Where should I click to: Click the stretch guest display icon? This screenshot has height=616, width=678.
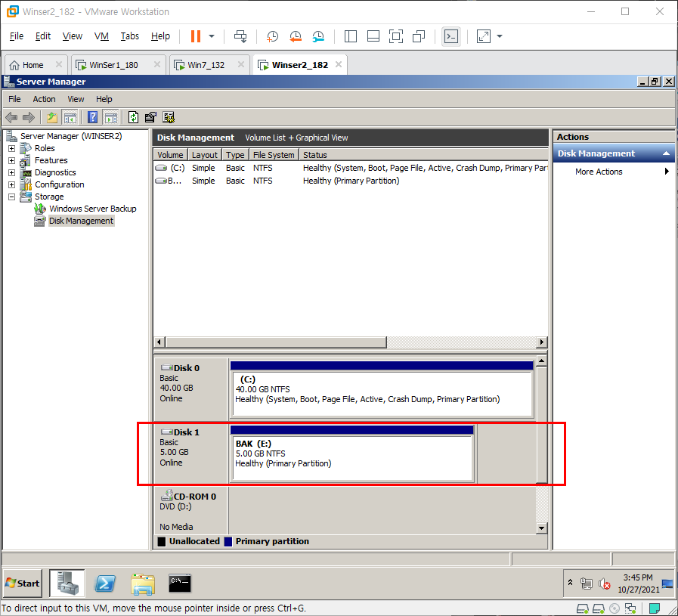click(484, 36)
